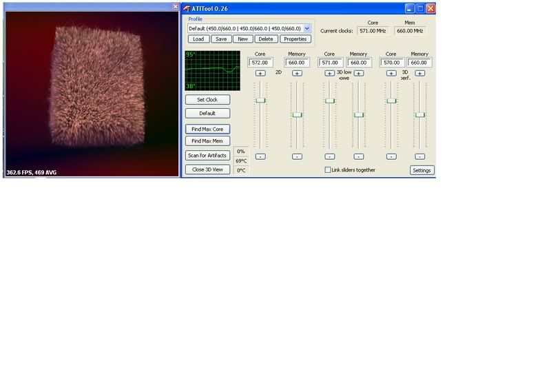Image resolution: width=551 pixels, height=392 pixels.
Task: Click the Set Clock button
Action: pyautogui.click(x=207, y=99)
